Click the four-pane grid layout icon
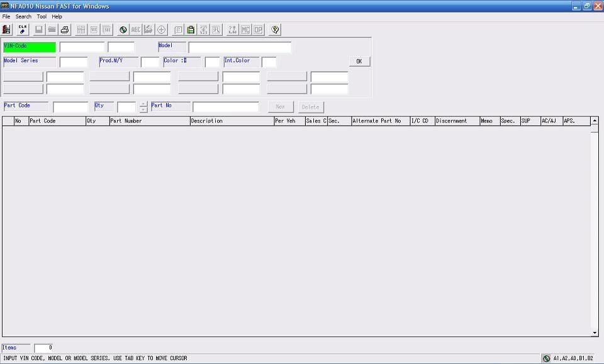Image resolution: width=604 pixels, height=364 pixels. pyautogui.click(x=81, y=30)
